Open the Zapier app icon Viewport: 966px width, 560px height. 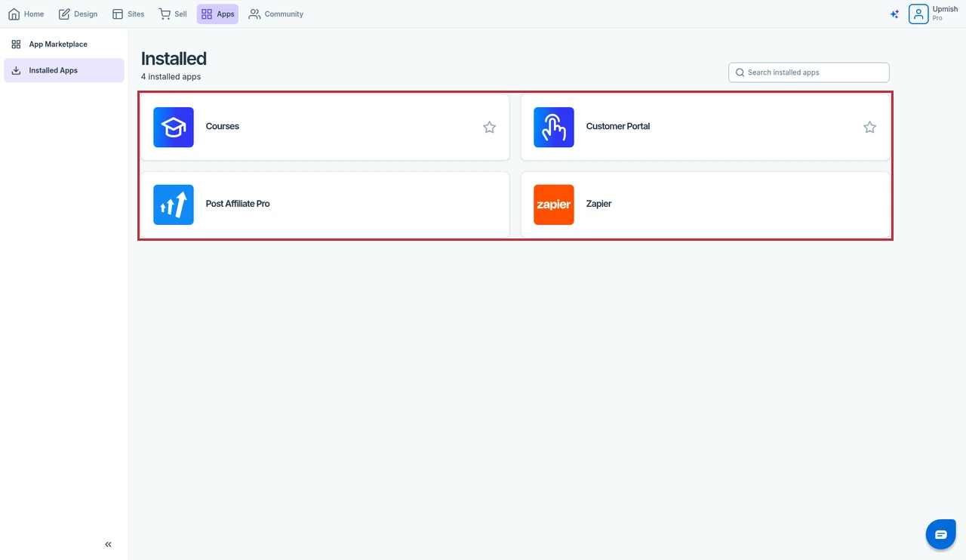[x=554, y=205]
